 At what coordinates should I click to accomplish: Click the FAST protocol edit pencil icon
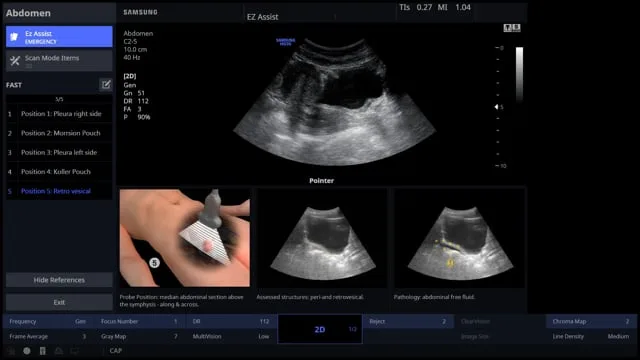[x=106, y=84]
